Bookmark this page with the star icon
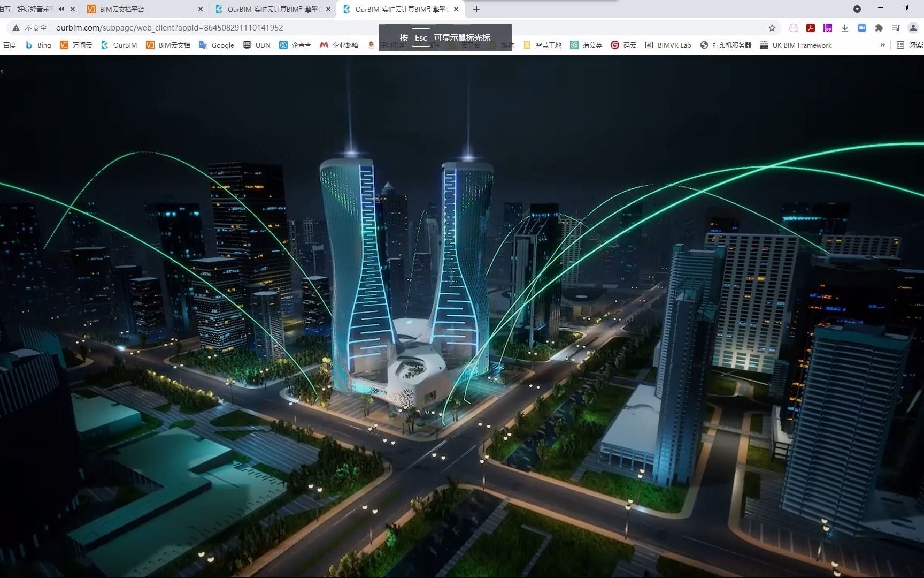The width and height of the screenshot is (924, 578). pos(772,28)
